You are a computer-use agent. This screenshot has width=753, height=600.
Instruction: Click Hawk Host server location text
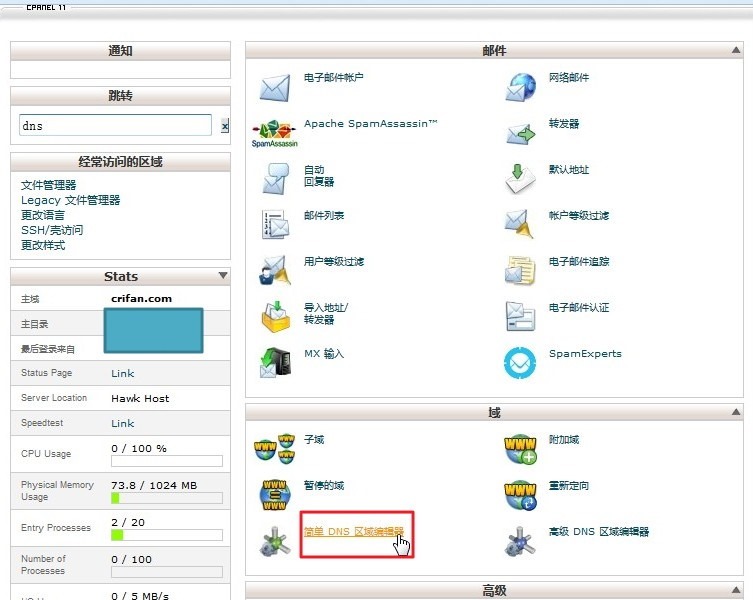[140, 398]
